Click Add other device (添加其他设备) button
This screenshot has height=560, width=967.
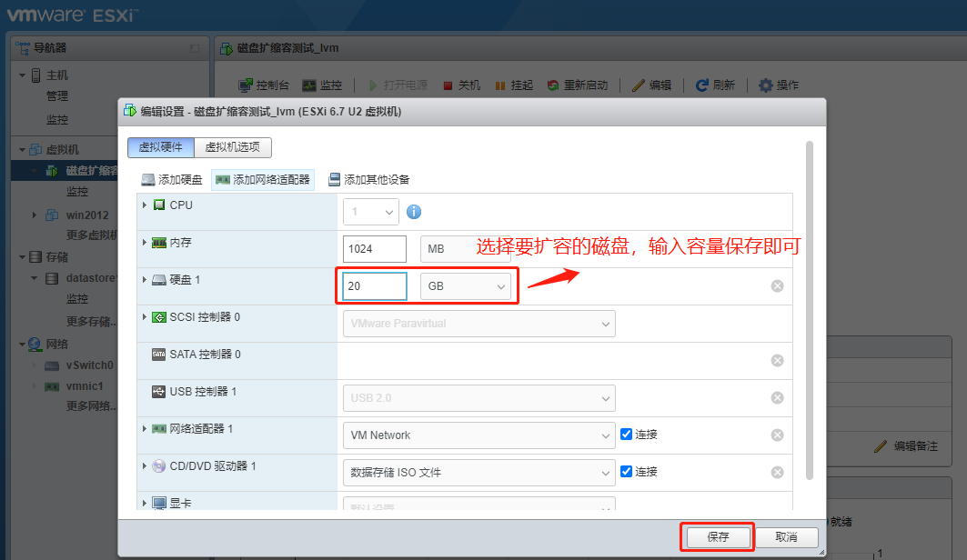click(368, 180)
